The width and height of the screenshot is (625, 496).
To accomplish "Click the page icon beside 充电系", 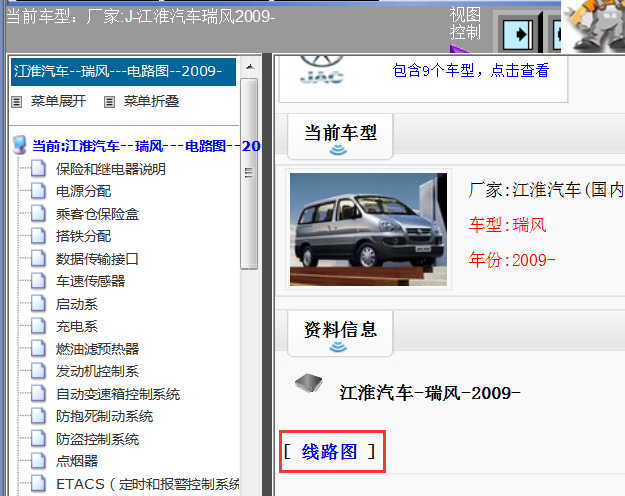I will coord(38,326).
